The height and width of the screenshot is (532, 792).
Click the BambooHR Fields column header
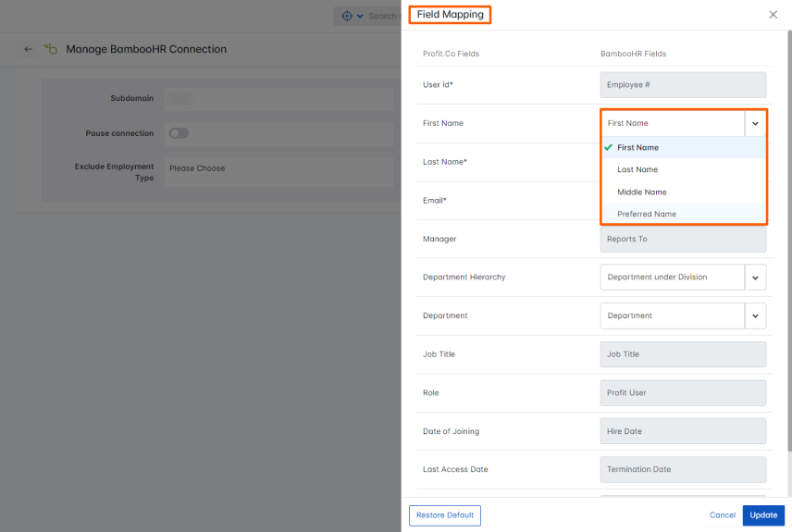click(x=633, y=54)
